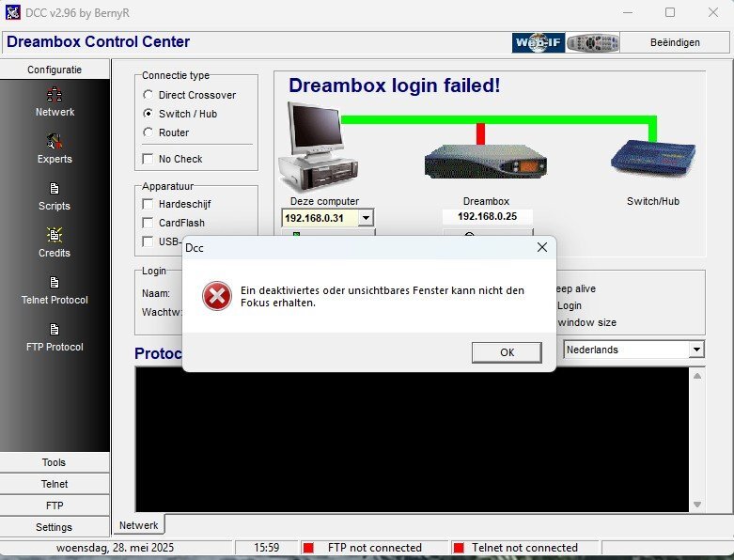Image resolution: width=734 pixels, height=560 pixels.
Task: Click the Dreambox IP 192.168.0.25 field
Action: click(x=488, y=217)
